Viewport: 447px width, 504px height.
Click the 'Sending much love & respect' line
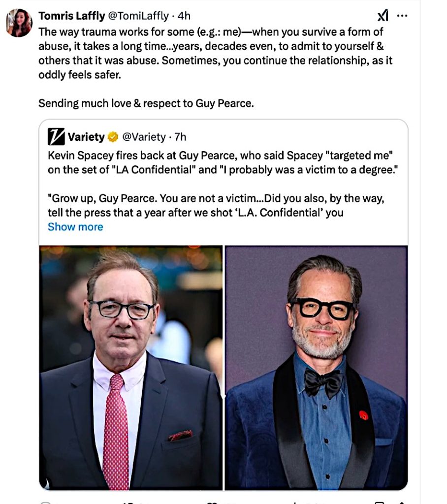[146, 104]
